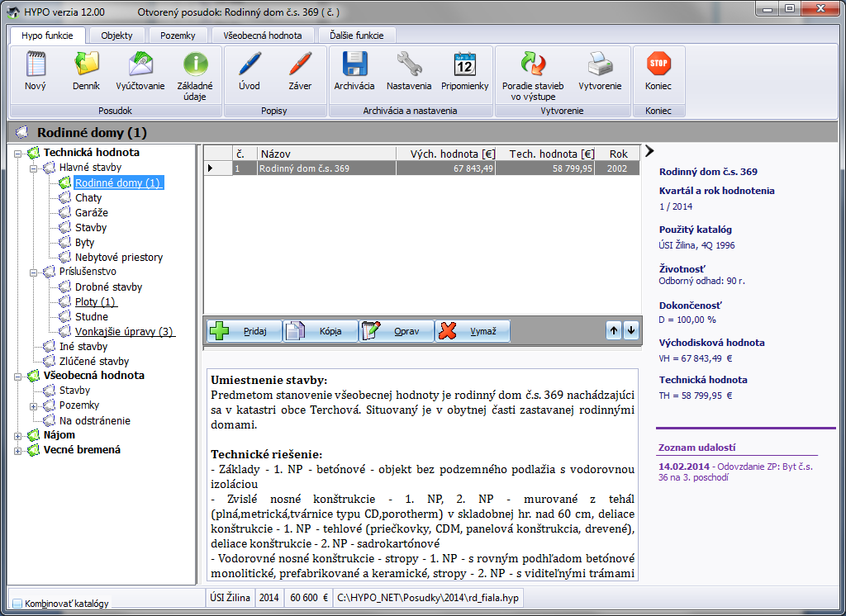The width and height of the screenshot is (846, 616).
Task: Click file path rd_fiala.hyp in status bar
Action: [427, 598]
